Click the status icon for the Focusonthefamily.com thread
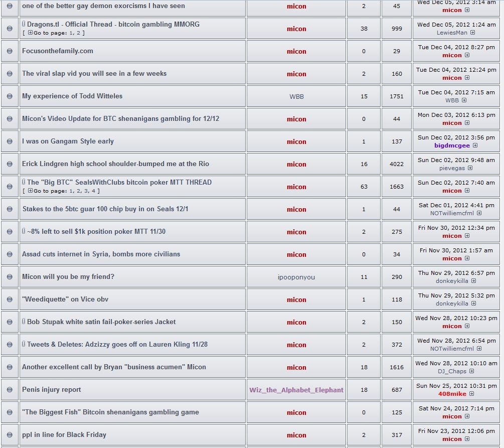 10,51
